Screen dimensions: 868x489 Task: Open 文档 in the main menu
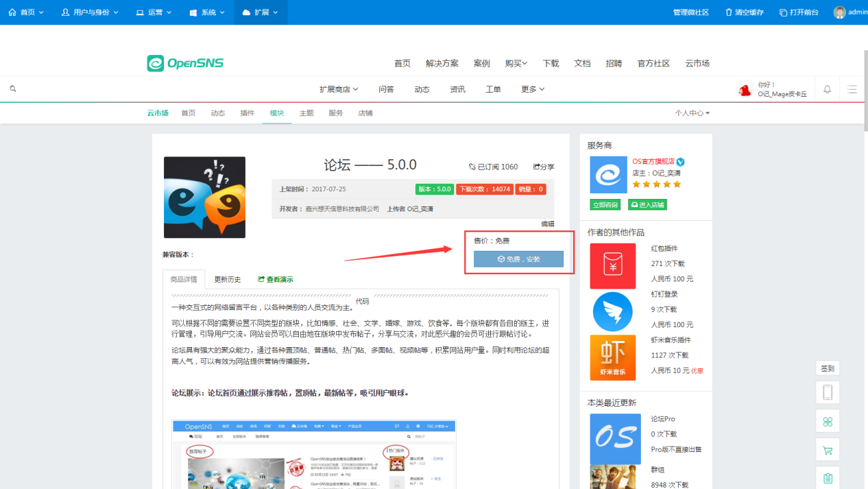[x=582, y=63]
